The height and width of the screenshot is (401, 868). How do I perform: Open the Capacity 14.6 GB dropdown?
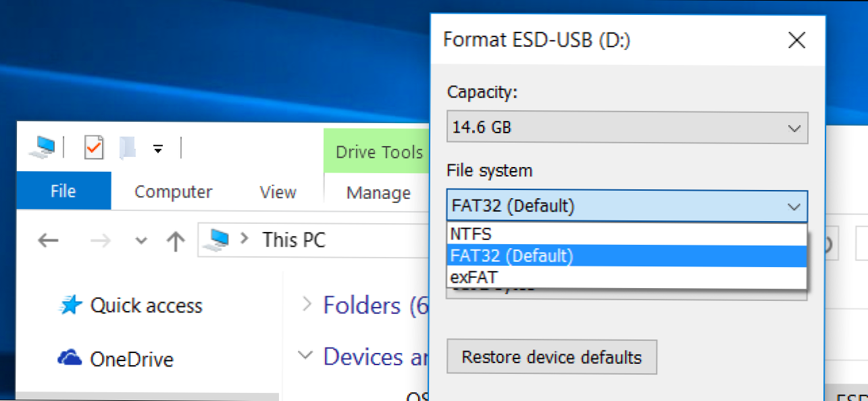627,128
